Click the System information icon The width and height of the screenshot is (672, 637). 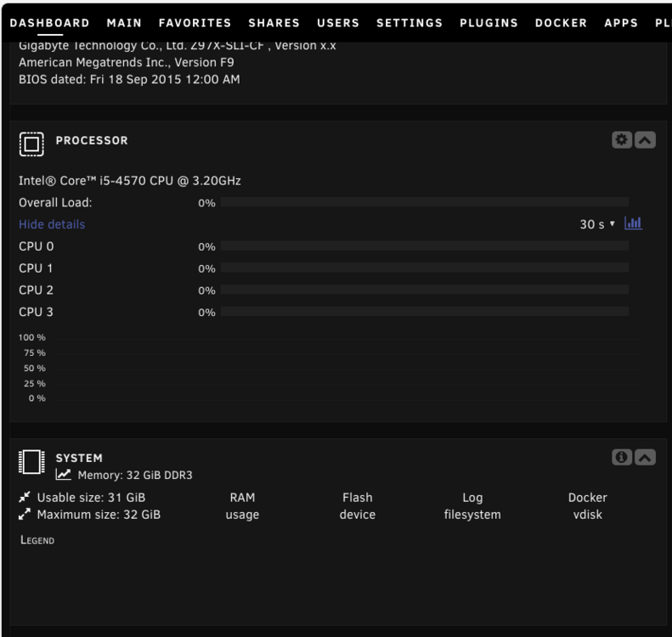pos(621,458)
